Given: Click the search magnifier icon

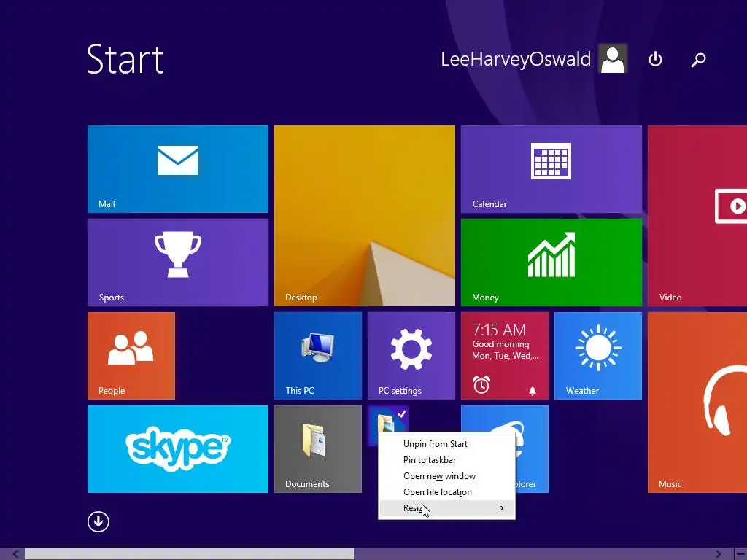Looking at the screenshot, I should (x=698, y=60).
